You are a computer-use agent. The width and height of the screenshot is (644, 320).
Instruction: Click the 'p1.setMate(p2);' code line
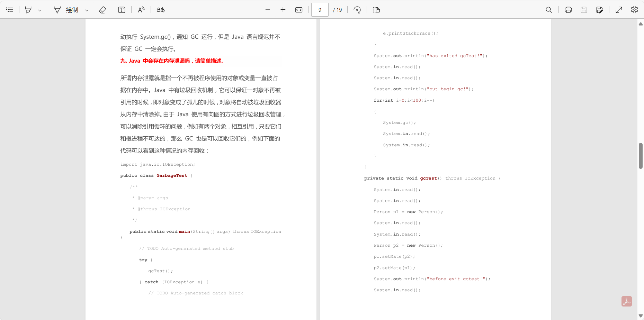tap(394, 257)
